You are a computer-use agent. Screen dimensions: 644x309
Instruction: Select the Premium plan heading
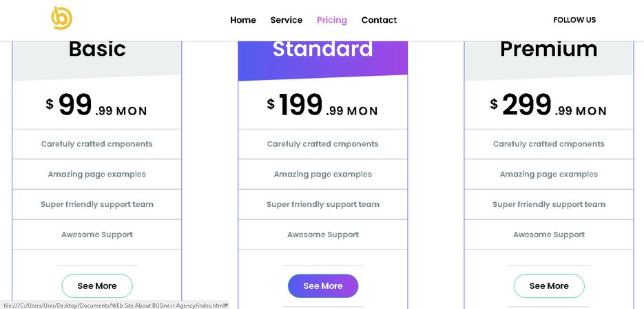(549, 50)
